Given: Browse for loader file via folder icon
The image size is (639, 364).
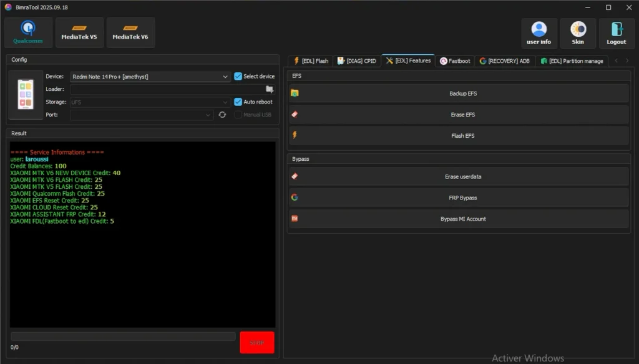Looking at the screenshot, I should (x=270, y=89).
